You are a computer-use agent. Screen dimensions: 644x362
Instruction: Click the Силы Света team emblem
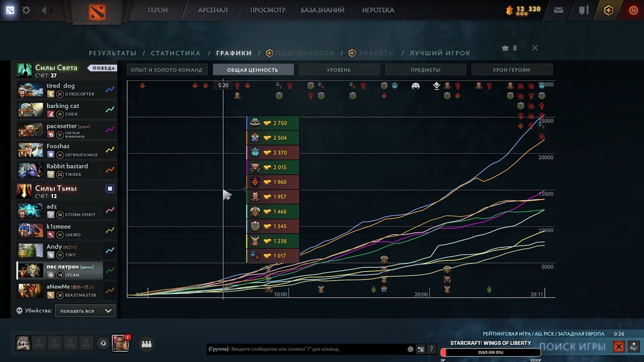pos(24,70)
